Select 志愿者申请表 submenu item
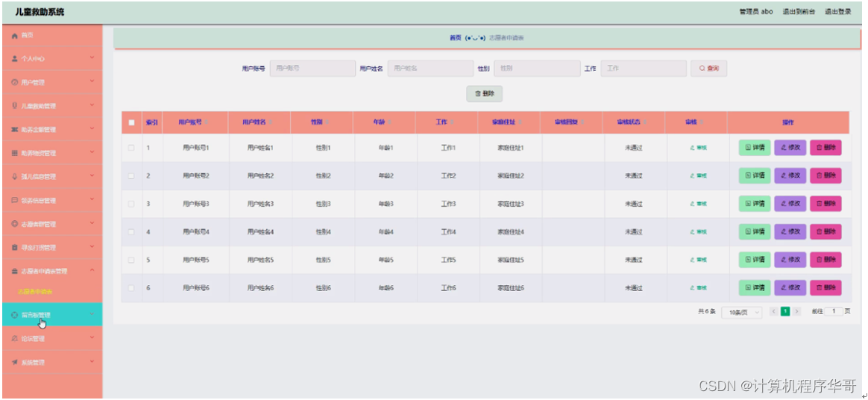Image resolution: width=868 pixels, height=400 pixels. [x=36, y=291]
